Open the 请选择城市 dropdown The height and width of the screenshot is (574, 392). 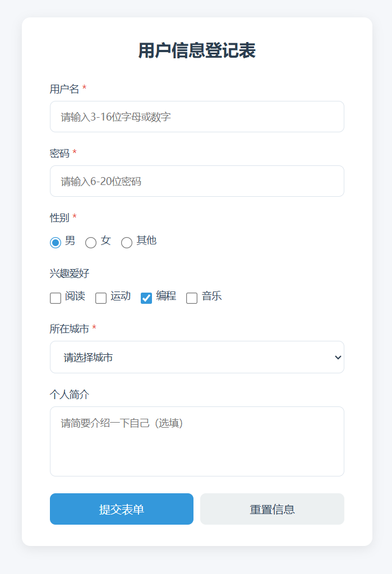197,357
